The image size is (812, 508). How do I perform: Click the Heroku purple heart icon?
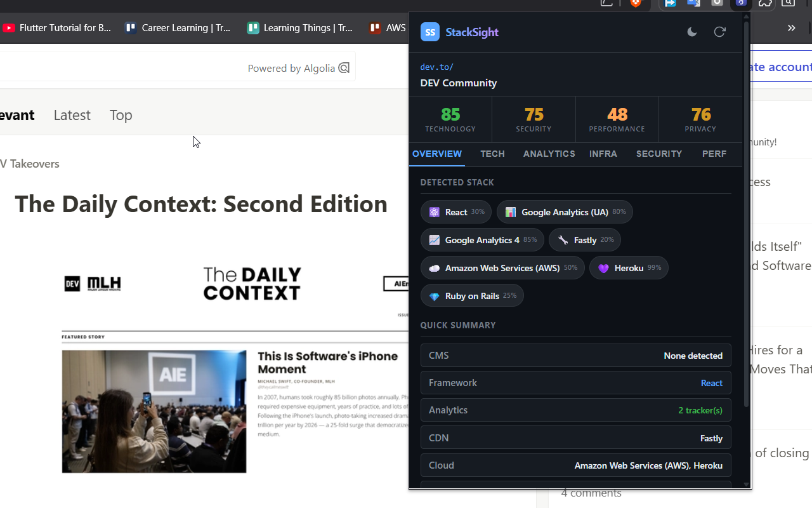coord(603,268)
